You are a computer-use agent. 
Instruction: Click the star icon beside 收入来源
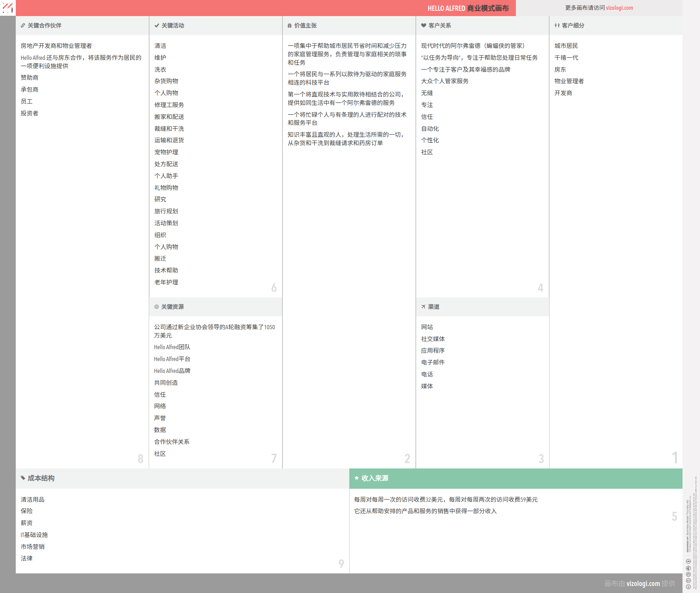pos(356,478)
